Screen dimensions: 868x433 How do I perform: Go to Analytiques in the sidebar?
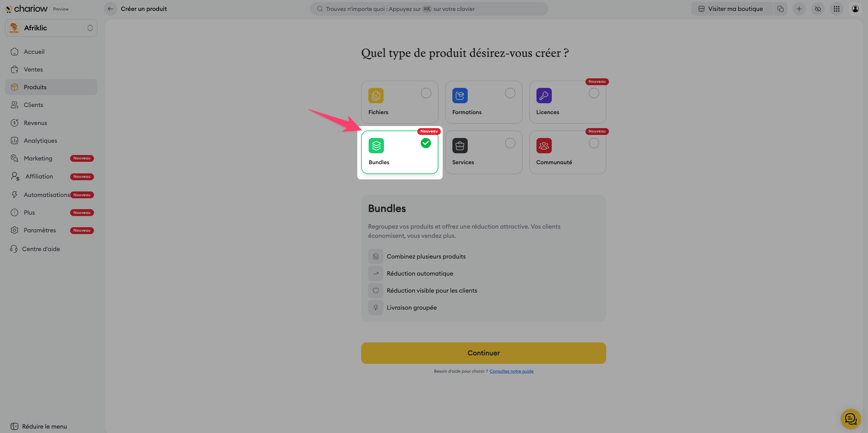[x=40, y=141]
